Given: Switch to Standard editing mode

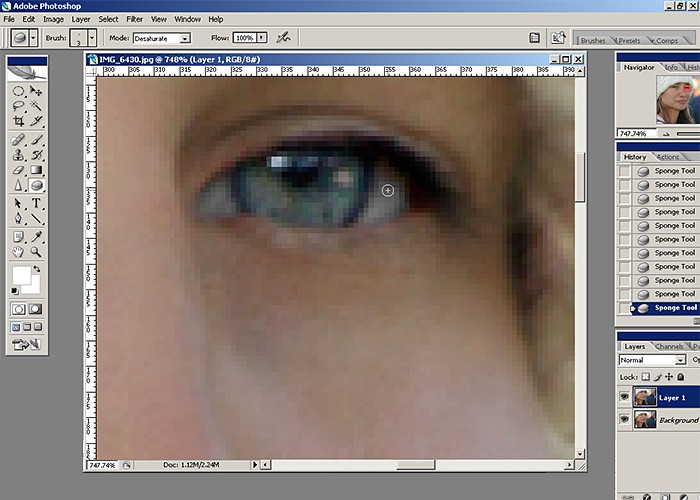Looking at the screenshot, I should (x=18, y=309).
